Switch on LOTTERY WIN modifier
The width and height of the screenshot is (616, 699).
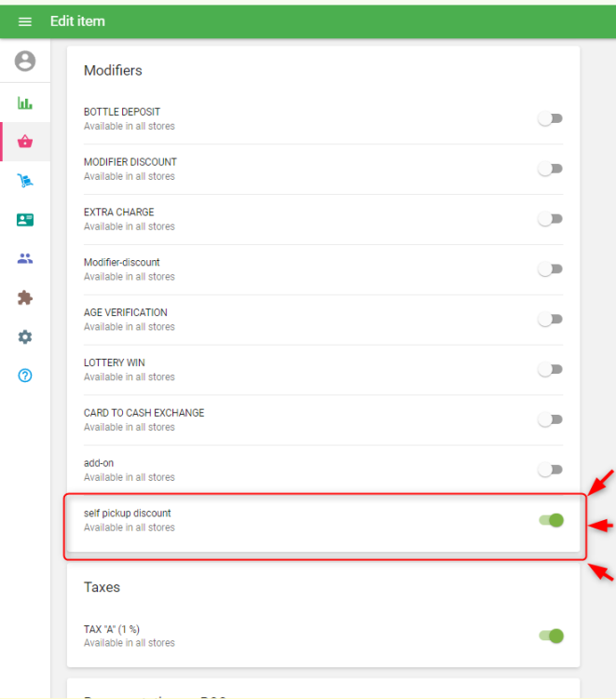551,369
